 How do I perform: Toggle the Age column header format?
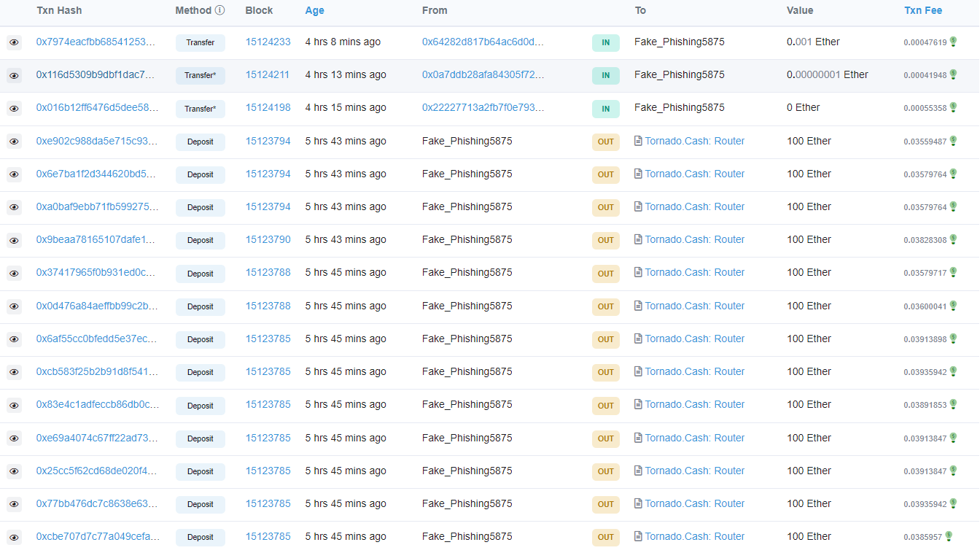coord(315,10)
